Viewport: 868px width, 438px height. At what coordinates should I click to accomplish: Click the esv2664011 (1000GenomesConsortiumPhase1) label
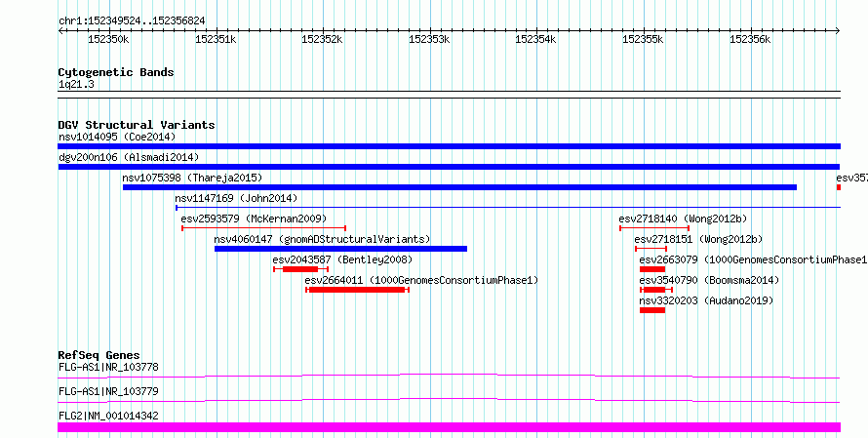422,280
